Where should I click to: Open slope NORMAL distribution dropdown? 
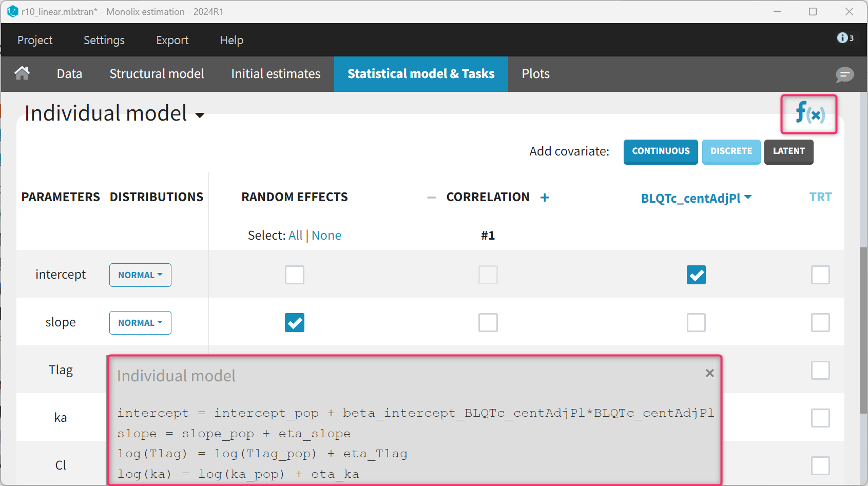click(x=140, y=323)
